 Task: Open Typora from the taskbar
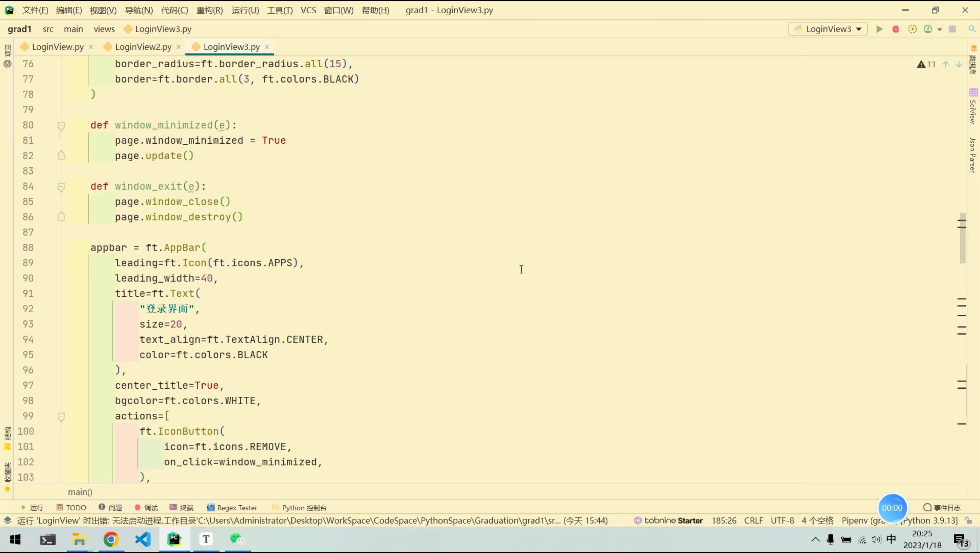tap(206, 539)
